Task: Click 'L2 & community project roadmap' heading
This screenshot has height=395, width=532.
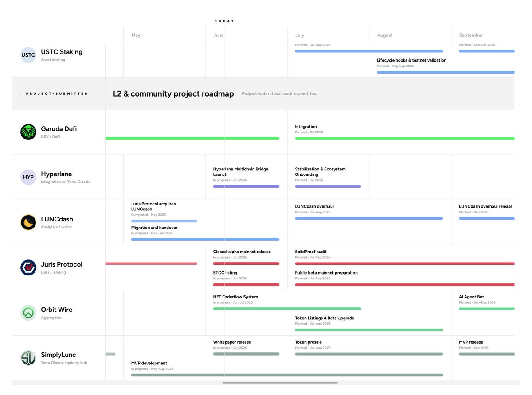Action: point(173,94)
